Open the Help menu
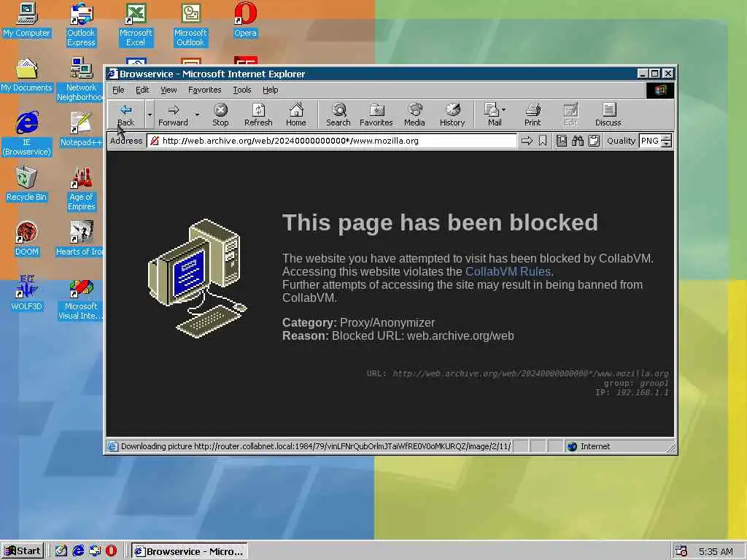Image resolution: width=747 pixels, height=560 pixels. [270, 90]
